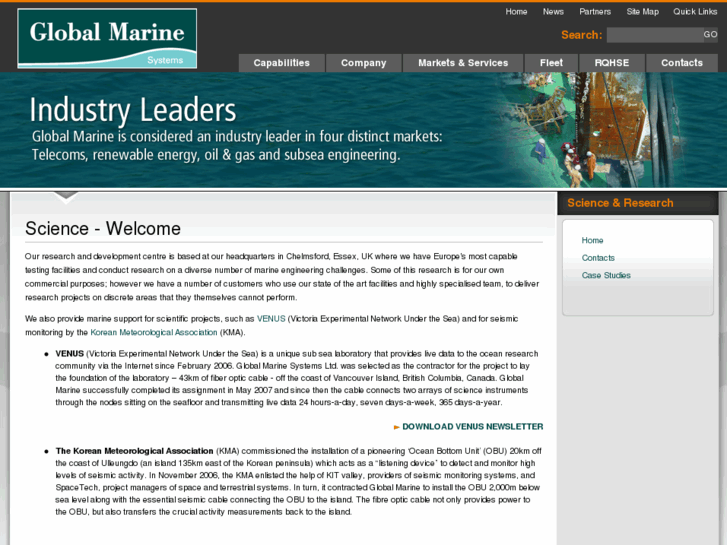Screen dimensions: 727x545
Task: Open the Capabilities menu tab
Action: 281,63
